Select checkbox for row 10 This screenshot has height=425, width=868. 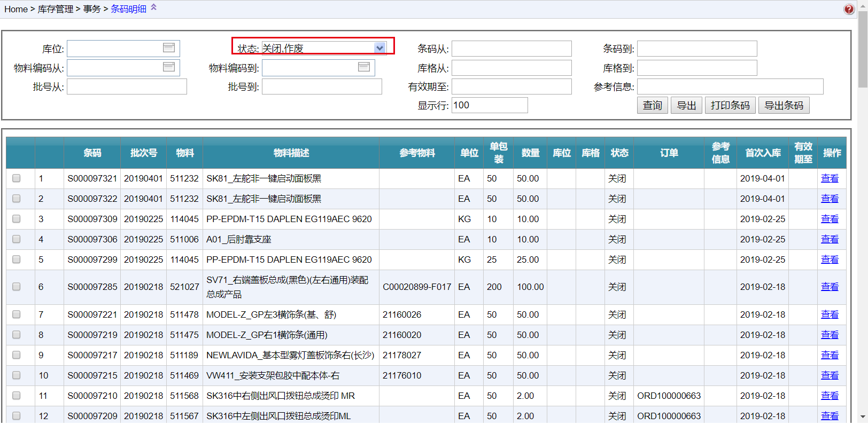click(17, 375)
